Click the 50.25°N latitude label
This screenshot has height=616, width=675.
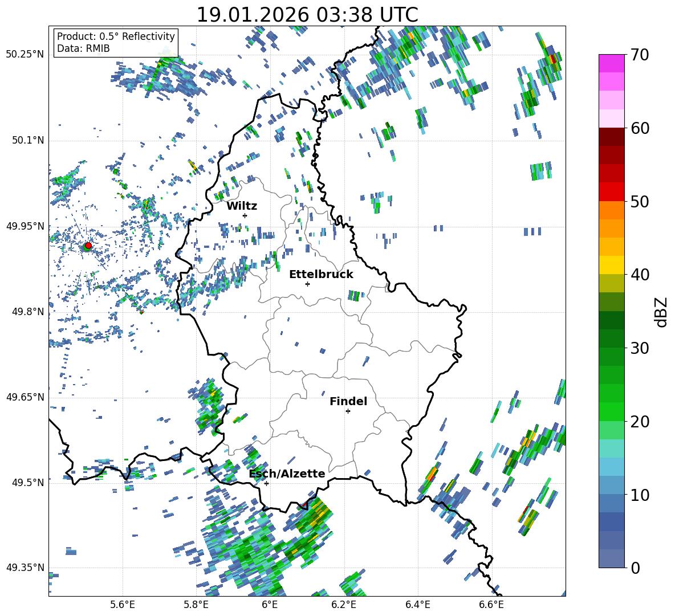point(25,55)
